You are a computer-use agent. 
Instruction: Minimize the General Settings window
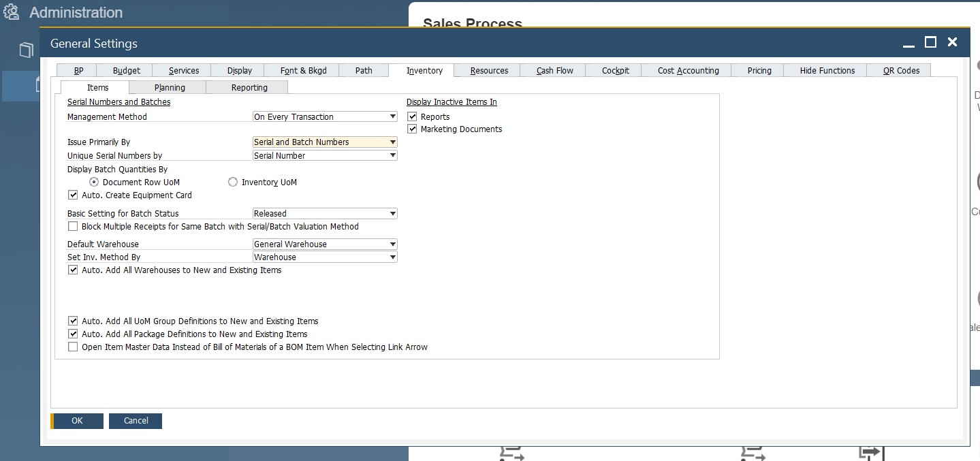tap(908, 44)
